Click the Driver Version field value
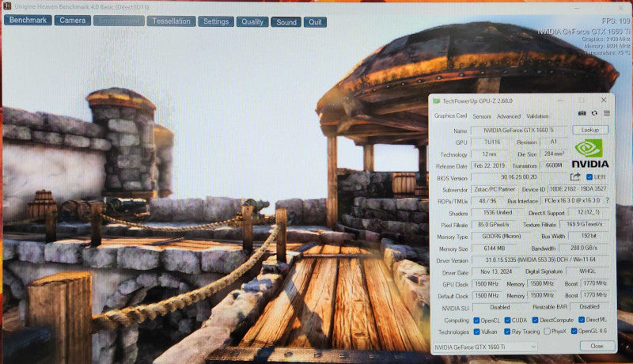The height and width of the screenshot is (364, 633). [540, 260]
